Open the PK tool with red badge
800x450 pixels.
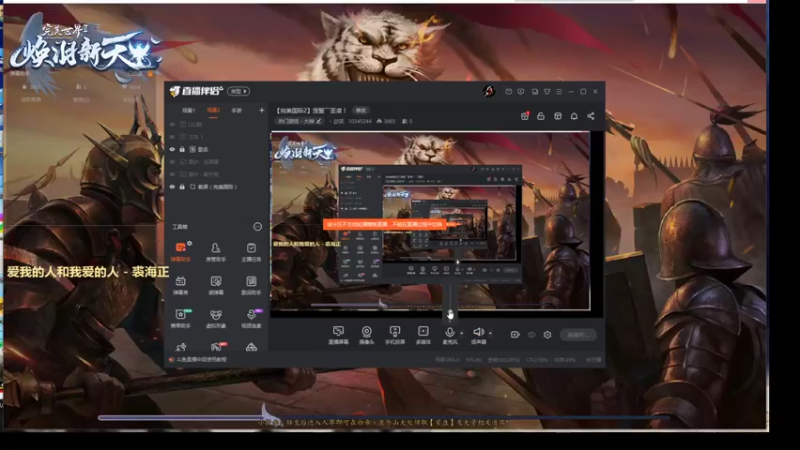pos(217,347)
